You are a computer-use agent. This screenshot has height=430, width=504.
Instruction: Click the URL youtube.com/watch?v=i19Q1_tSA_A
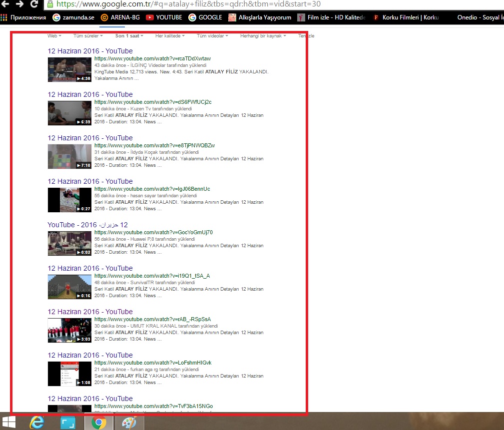point(152,276)
